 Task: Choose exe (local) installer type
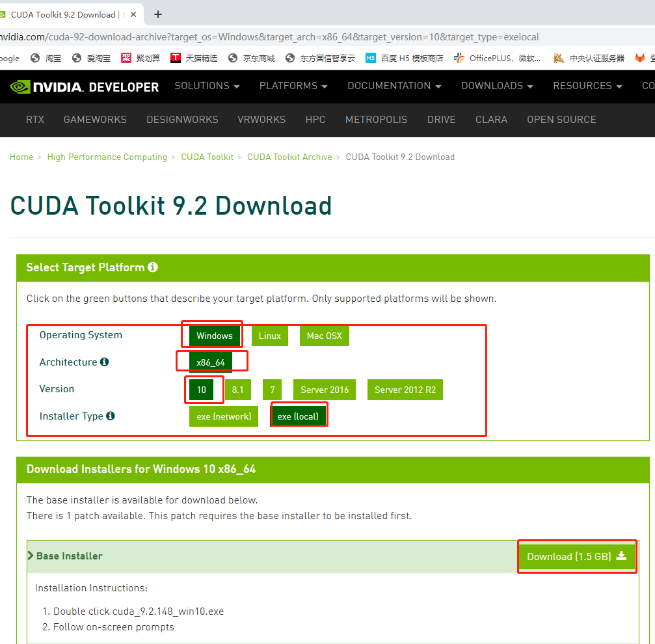point(298,416)
